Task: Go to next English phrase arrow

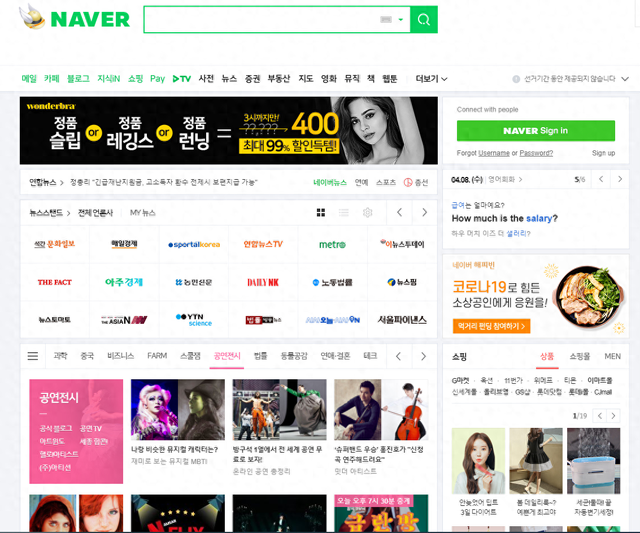Action: pos(620,179)
